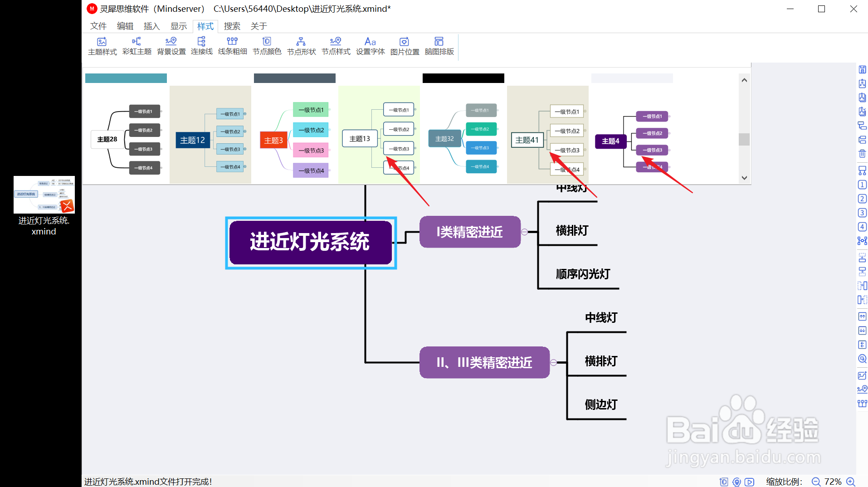Open the 插入 menu
The image size is (868, 487).
[152, 26]
